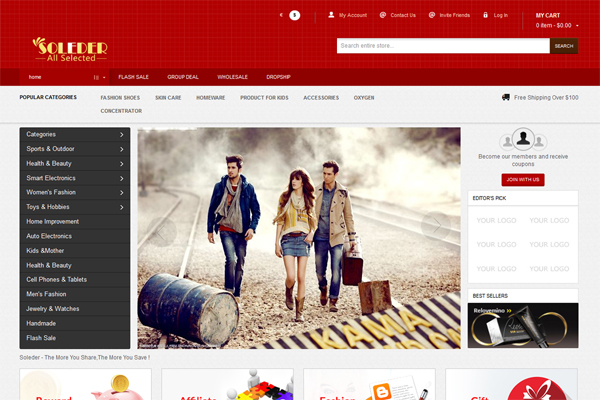The height and width of the screenshot is (400, 600).
Task: Click the Invite Friends at-sign icon
Action: (432, 15)
